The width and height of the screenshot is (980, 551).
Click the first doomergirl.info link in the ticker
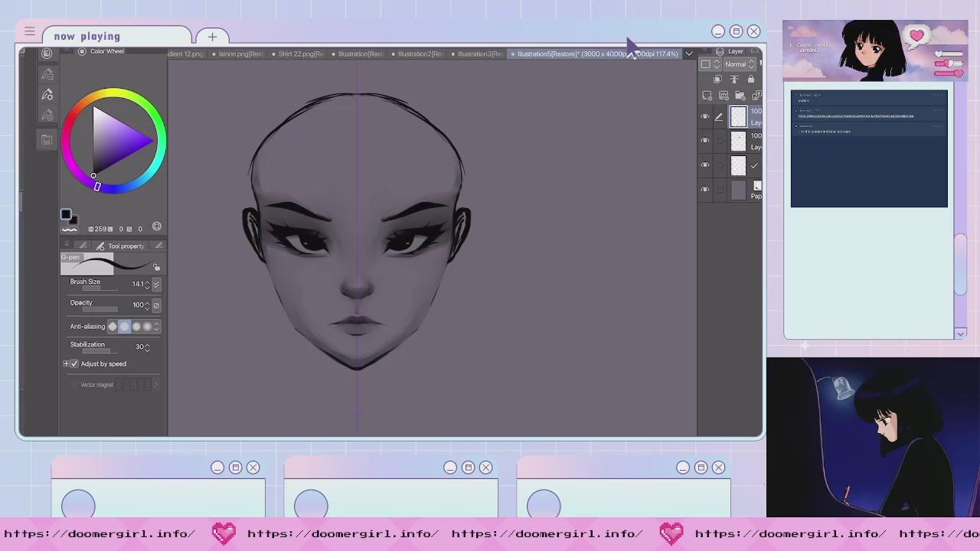coord(99,533)
